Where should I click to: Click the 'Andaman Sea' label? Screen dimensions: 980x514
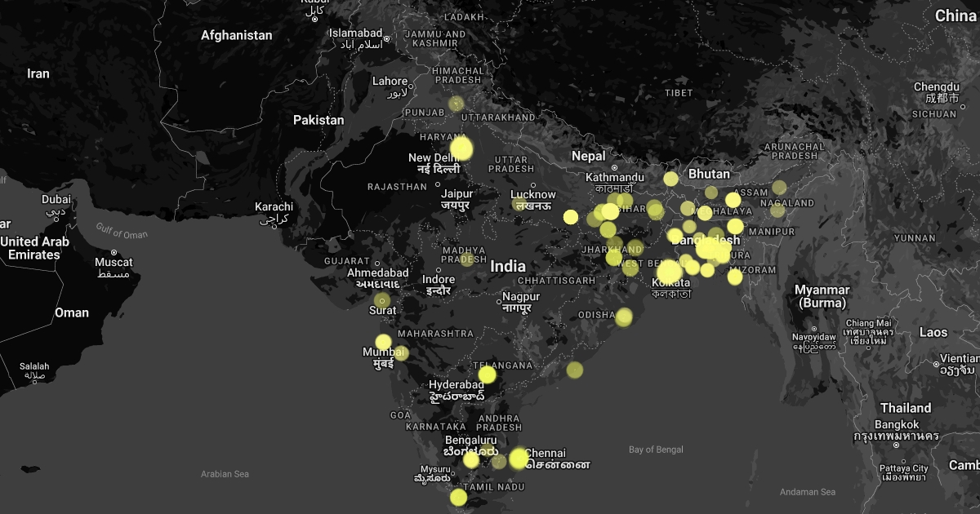click(x=807, y=492)
